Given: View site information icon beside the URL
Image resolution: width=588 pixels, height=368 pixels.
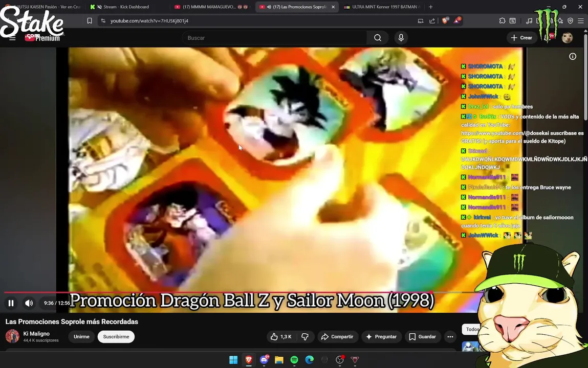Looking at the screenshot, I should point(103,21).
